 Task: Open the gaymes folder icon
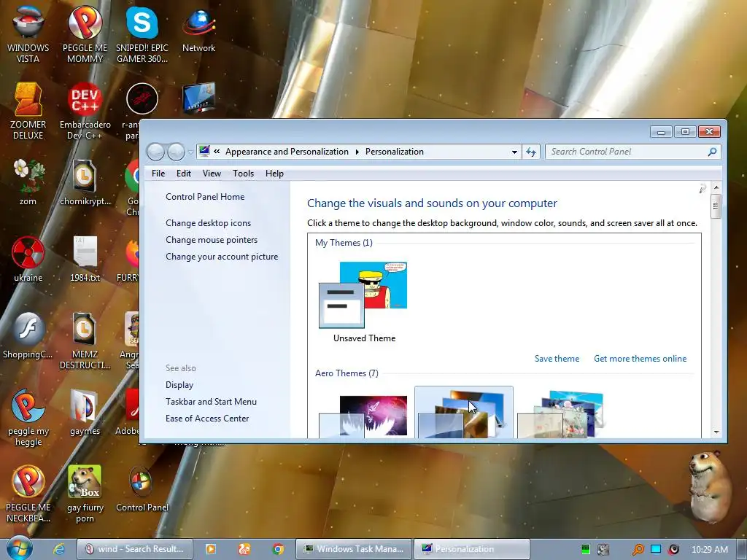coord(85,413)
